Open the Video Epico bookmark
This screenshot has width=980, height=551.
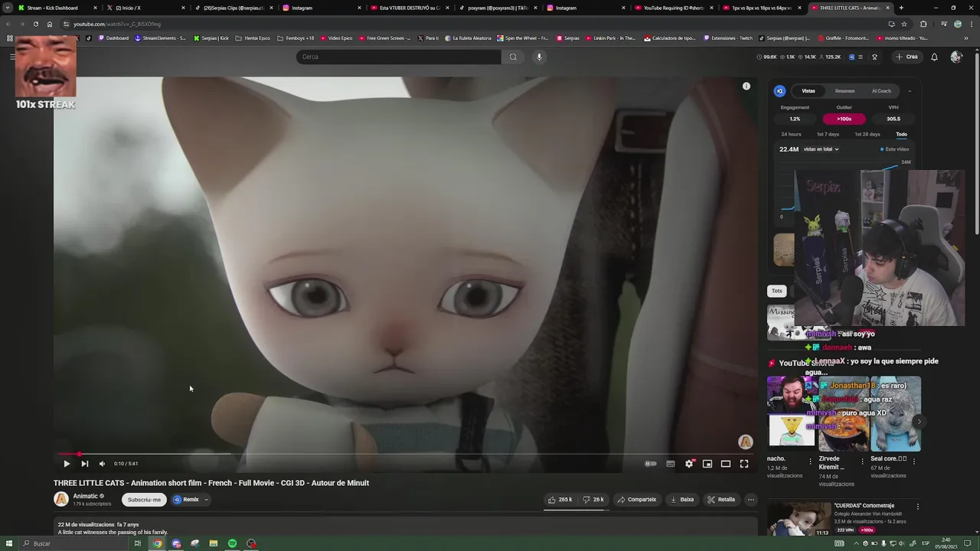coord(336,38)
